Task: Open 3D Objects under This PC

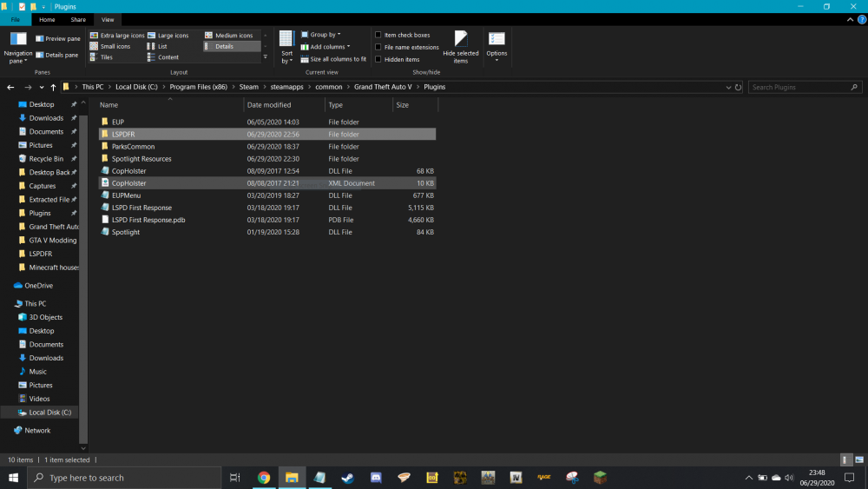Action: [x=45, y=317]
